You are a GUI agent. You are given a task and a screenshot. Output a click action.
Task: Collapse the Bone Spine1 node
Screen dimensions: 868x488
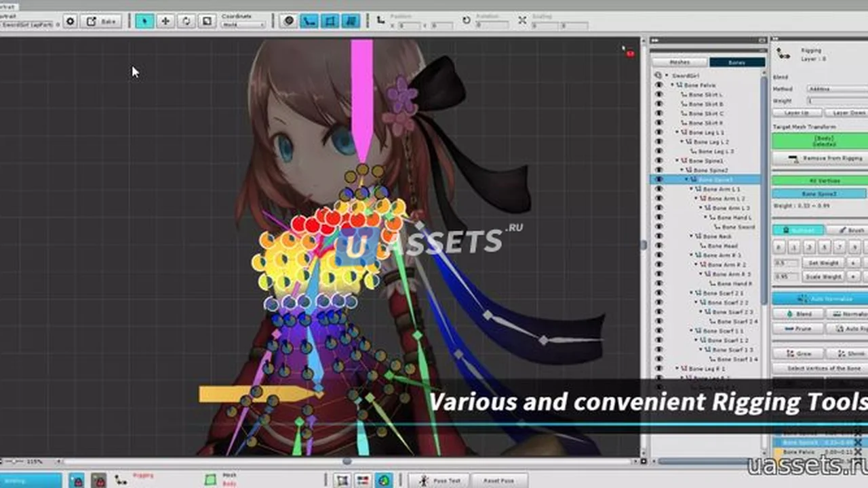click(x=677, y=161)
